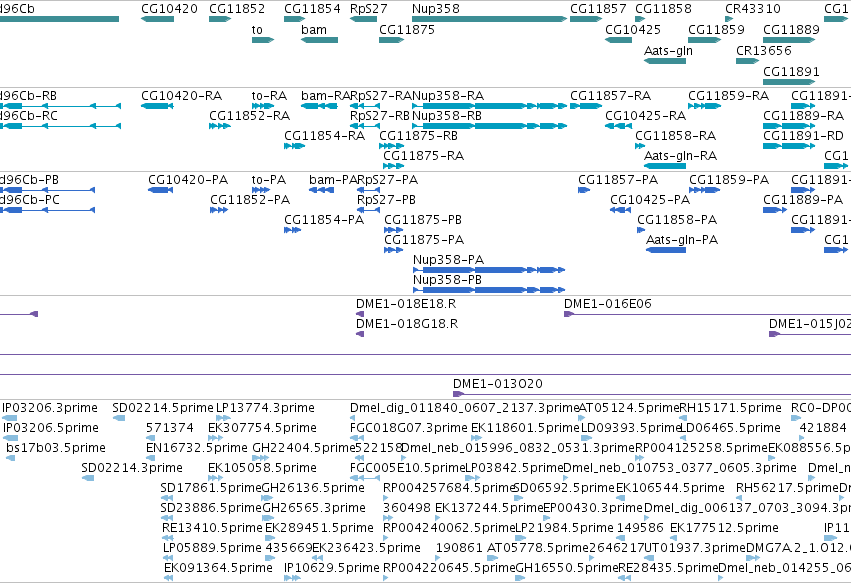
Task: Select the CR13656 gene glyph
Action: click(x=747, y=61)
